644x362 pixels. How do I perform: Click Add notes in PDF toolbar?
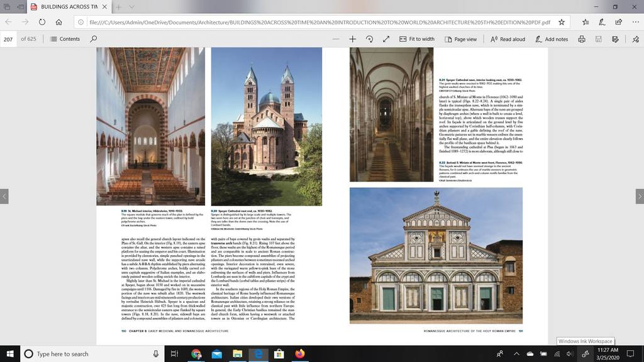click(552, 39)
